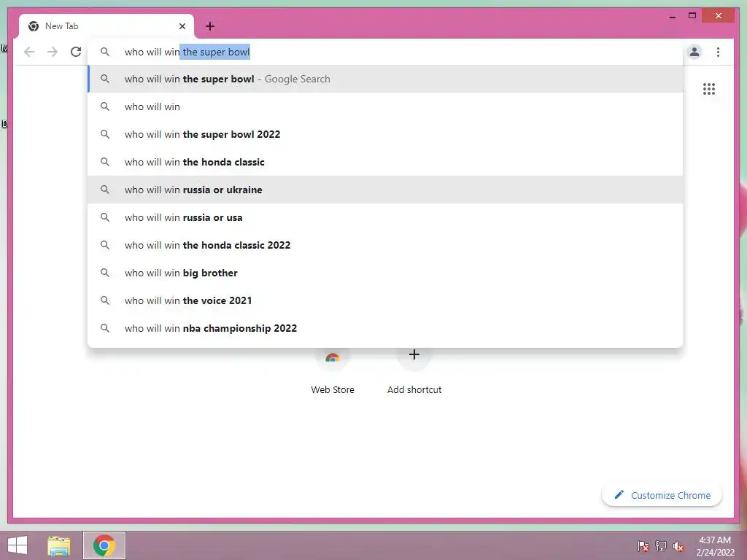Open a new tab with the plus button
This screenshot has width=747, height=560.
(210, 26)
